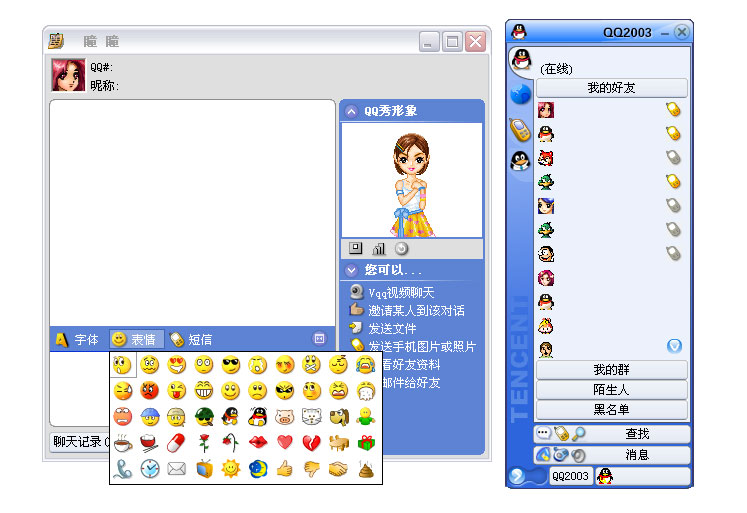Image resolution: width=747 pixels, height=513 pixels.
Task: Switch to the globe side tab
Action: (520, 94)
